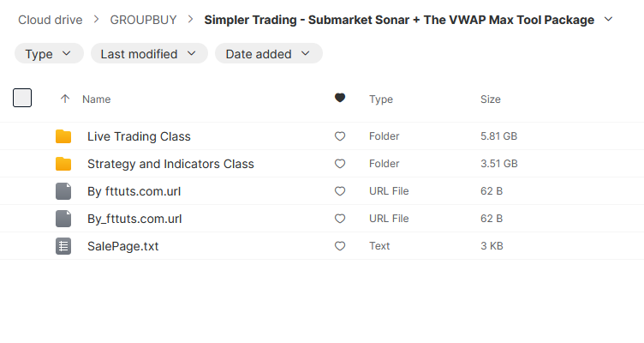The image size is (644, 343).
Task: Click the By_fttuts.com.url file icon
Action: click(x=63, y=219)
